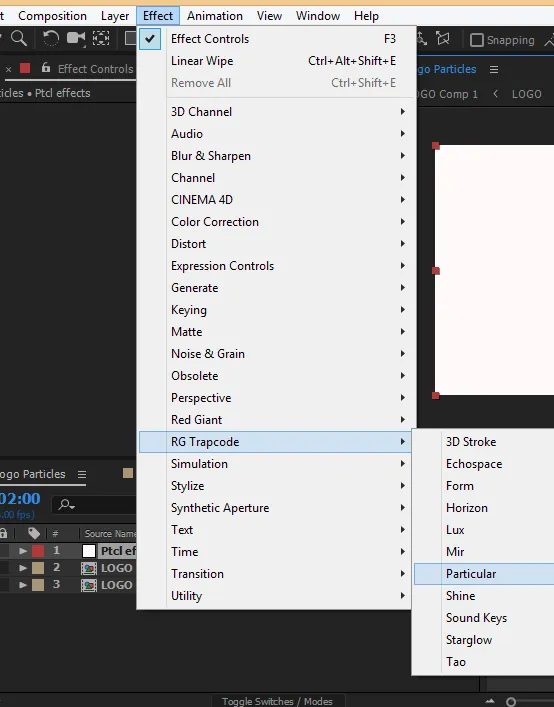554x707 pixels.
Task: Toggle lock column header in timeline
Action: pos(4,533)
